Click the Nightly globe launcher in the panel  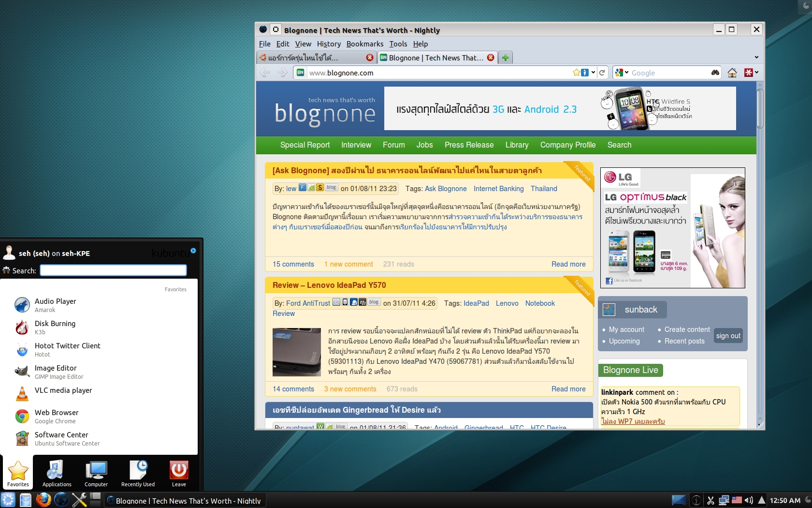61,500
